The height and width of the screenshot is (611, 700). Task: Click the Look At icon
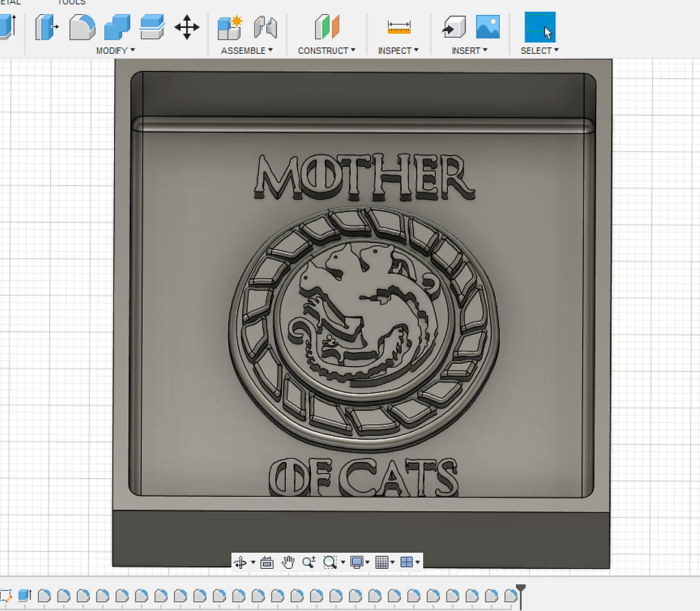267,562
